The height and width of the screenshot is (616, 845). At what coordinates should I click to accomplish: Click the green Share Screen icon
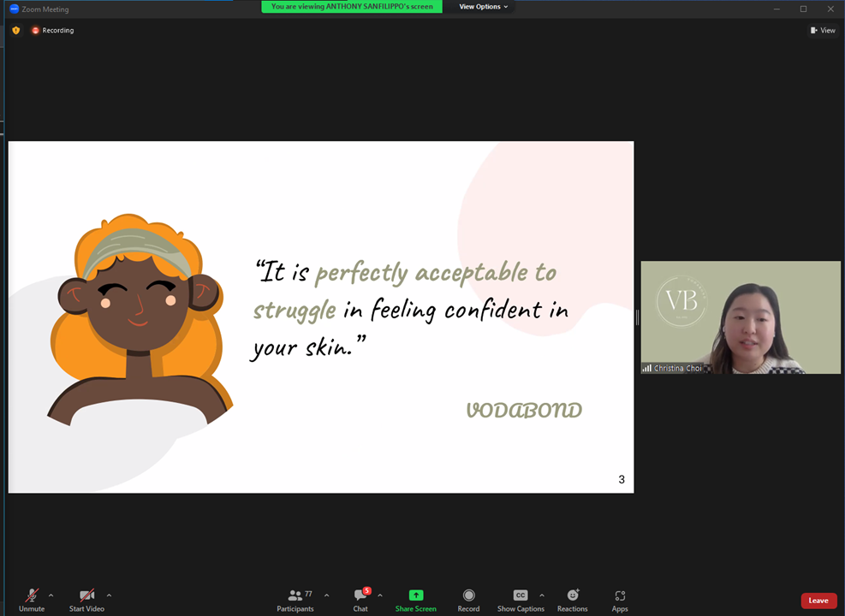(415, 595)
